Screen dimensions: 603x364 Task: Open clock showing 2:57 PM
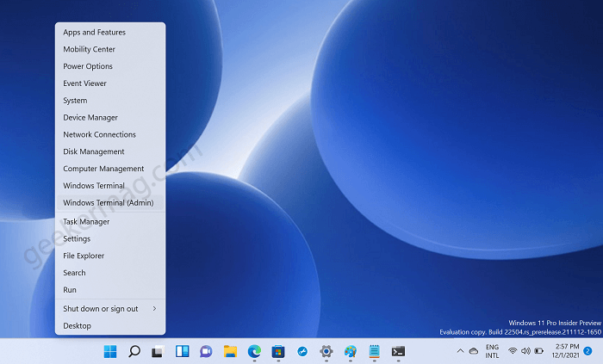[565, 351]
